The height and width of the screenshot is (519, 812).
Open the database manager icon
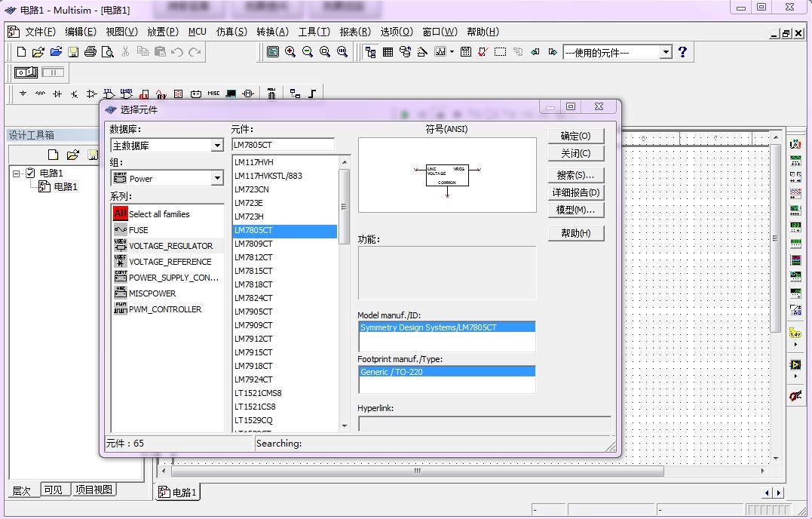point(405,52)
